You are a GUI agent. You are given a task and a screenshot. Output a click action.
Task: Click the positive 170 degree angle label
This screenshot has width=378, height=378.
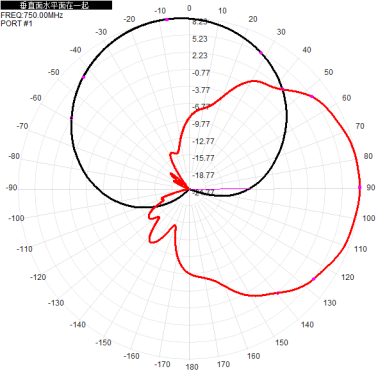(223, 364)
